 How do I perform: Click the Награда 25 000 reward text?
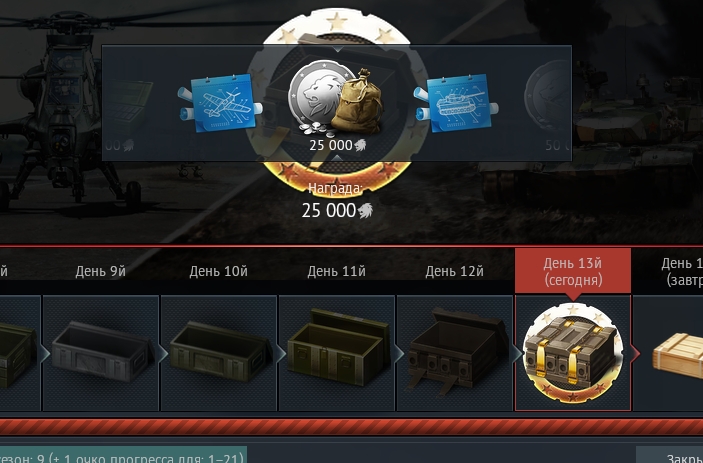(x=336, y=201)
